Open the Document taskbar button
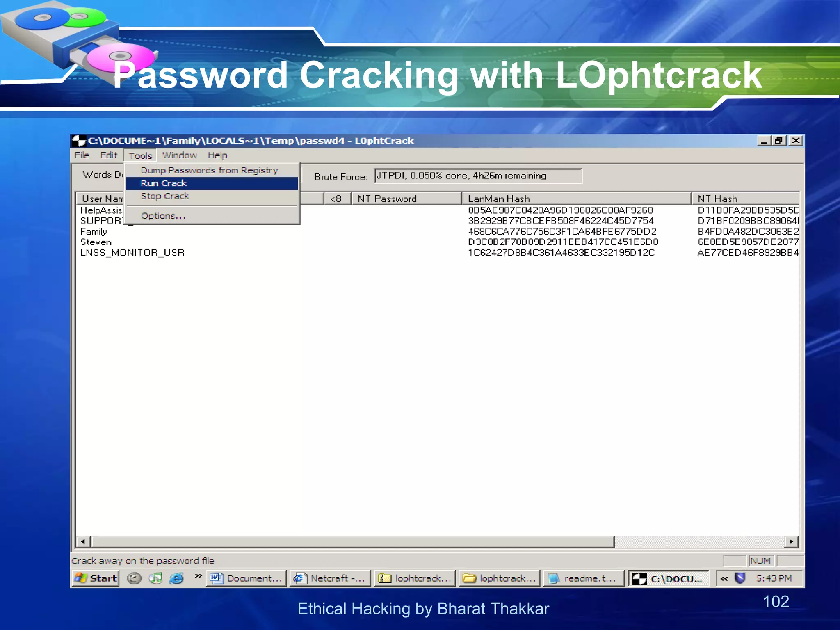840x630 pixels. click(246, 578)
